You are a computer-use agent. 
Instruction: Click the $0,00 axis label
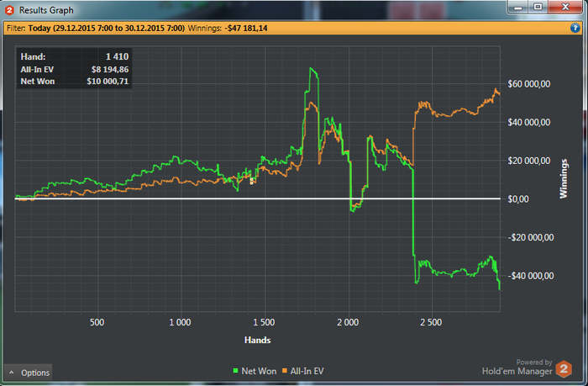click(x=518, y=199)
